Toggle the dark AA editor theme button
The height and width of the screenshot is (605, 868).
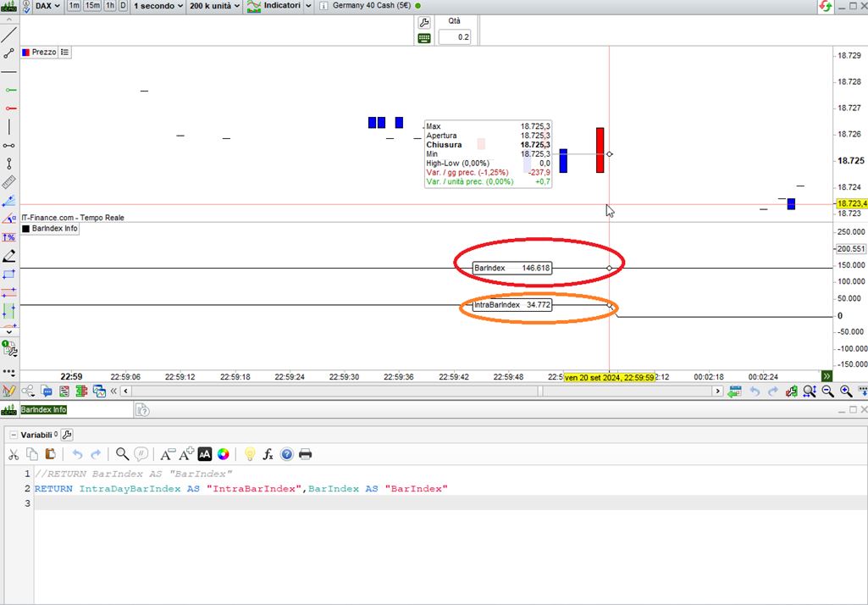pyautogui.click(x=204, y=455)
